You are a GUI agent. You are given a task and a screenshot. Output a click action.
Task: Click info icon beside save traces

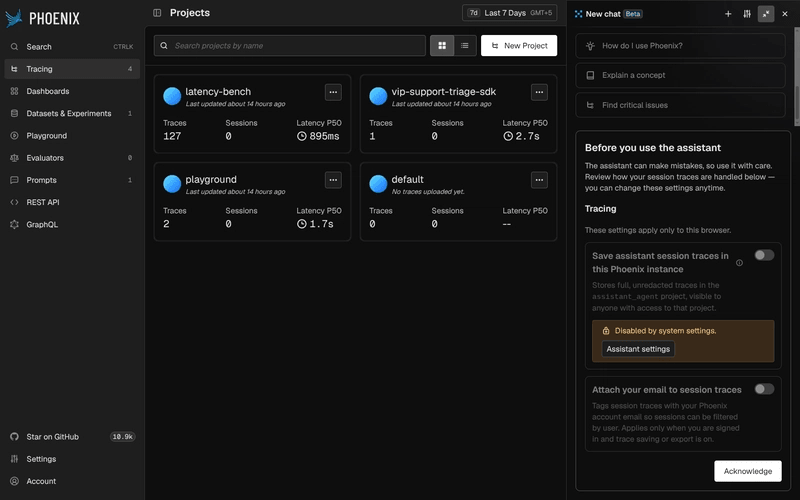pyautogui.click(x=739, y=263)
